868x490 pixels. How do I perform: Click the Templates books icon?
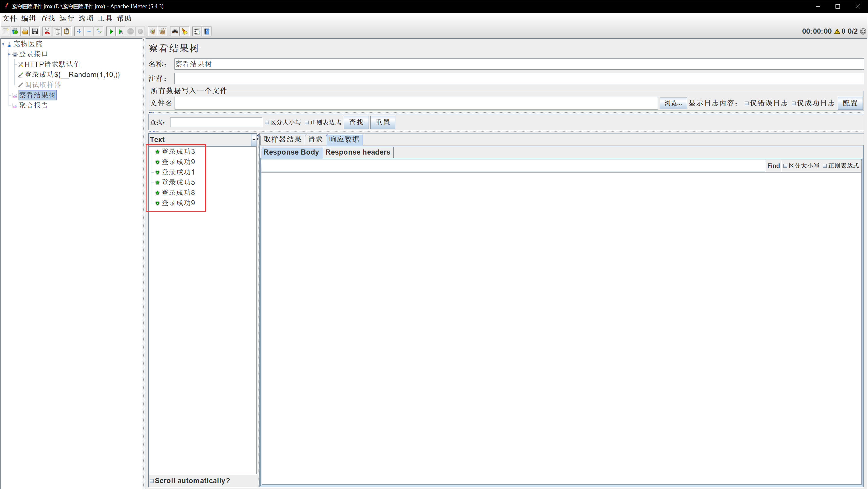(15, 31)
